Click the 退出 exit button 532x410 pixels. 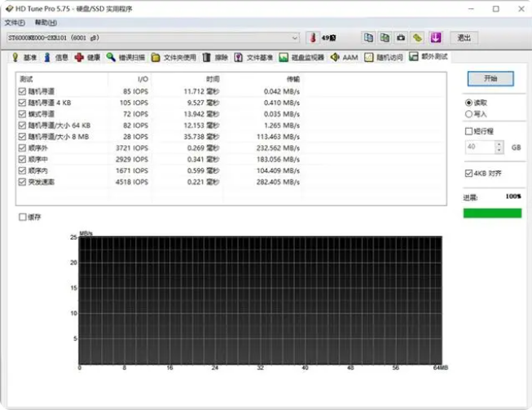coord(464,37)
